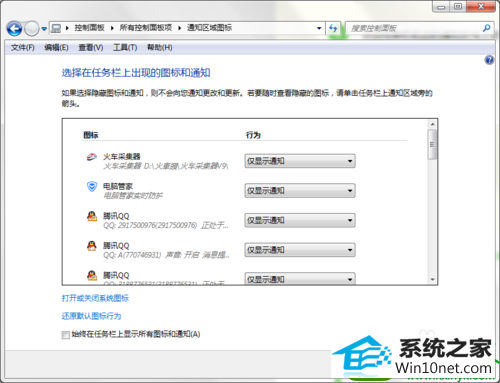Click 通知区域图标 breadcrumb
The width and height of the screenshot is (500, 383).
209,28
